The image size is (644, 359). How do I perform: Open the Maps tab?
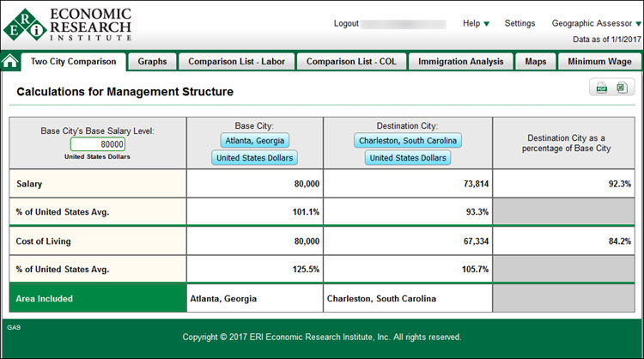click(536, 62)
